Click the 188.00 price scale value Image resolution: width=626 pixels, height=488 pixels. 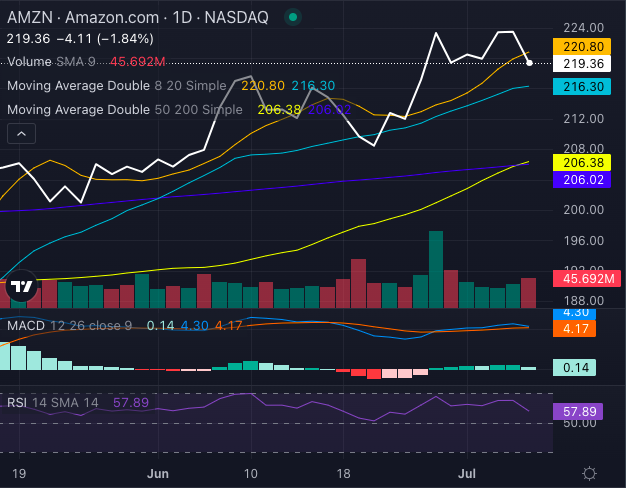[x=583, y=300]
